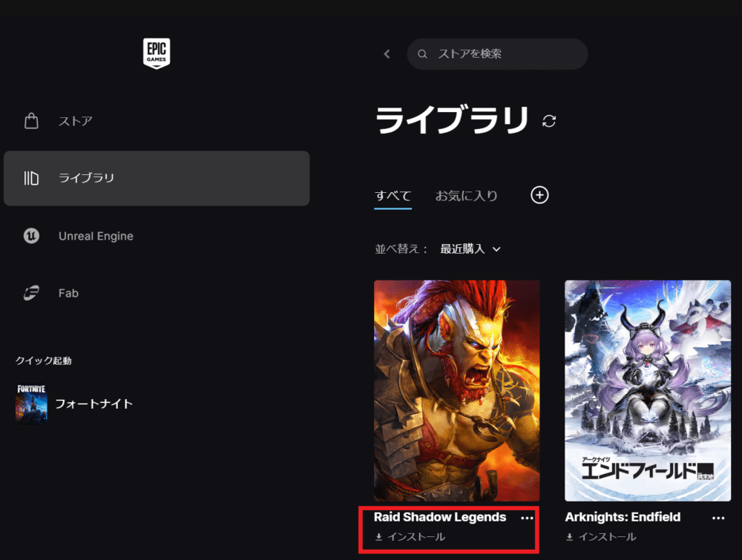
Task: Click the Unreal Engine logo icon
Action: 31,236
